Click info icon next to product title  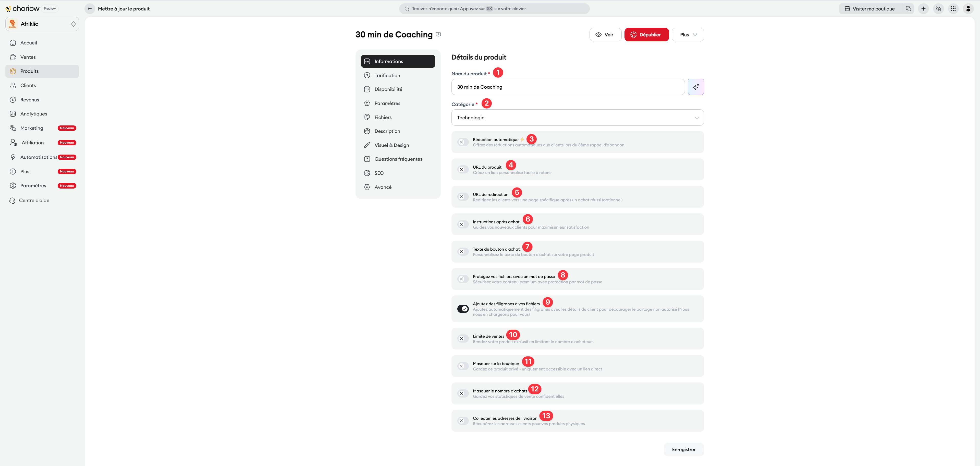[438, 35]
